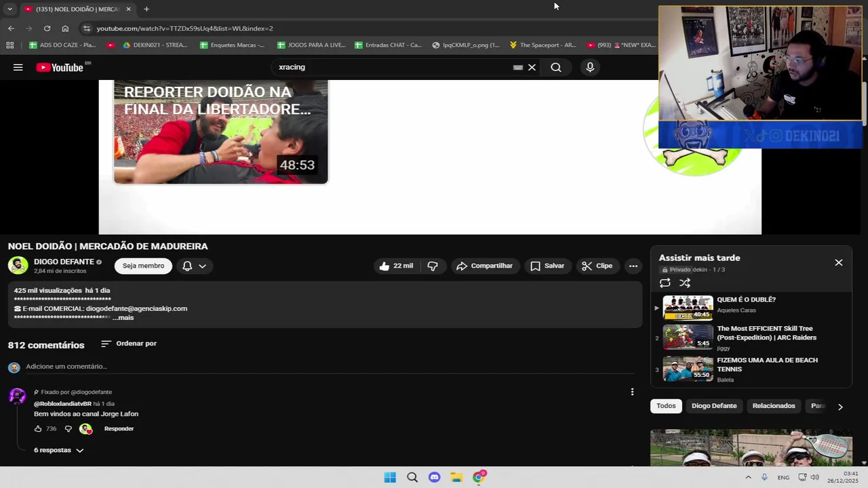
Task: Open The Spaceport bookmark
Action: [x=542, y=45]
